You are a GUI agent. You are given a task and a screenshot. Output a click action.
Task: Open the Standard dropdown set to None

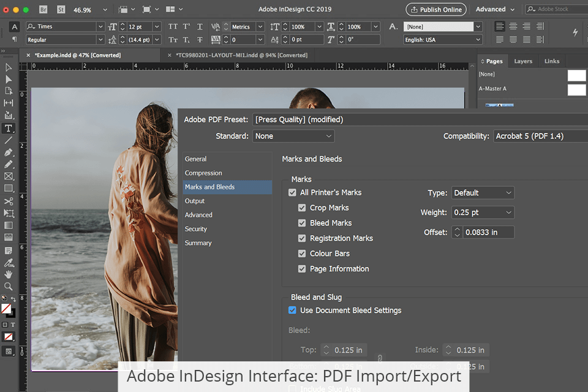(x=293, y=136)
